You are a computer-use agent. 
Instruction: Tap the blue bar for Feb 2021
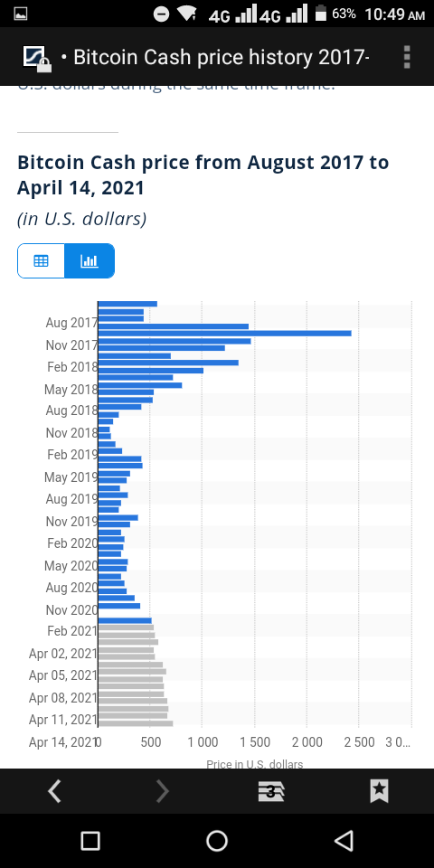[x=125, y=620]
